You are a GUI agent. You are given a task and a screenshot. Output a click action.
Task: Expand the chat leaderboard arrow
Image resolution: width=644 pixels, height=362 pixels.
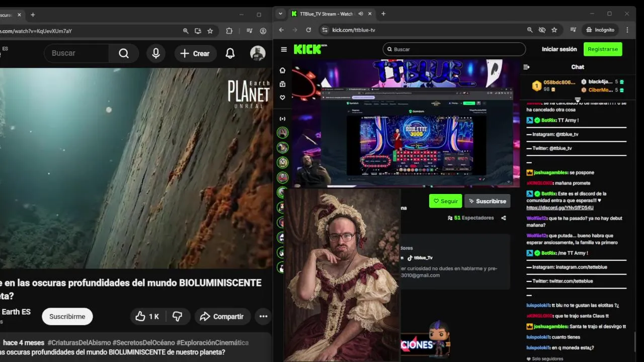coord(578,100)
